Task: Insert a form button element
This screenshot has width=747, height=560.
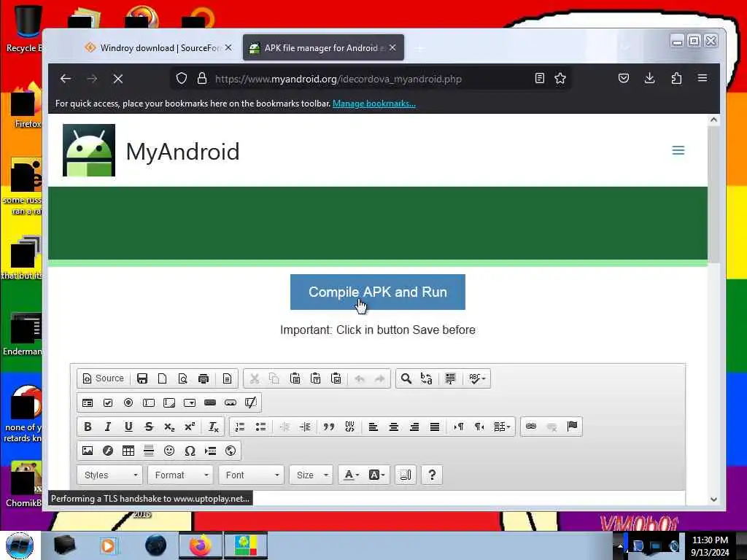Action: (210, 402)
